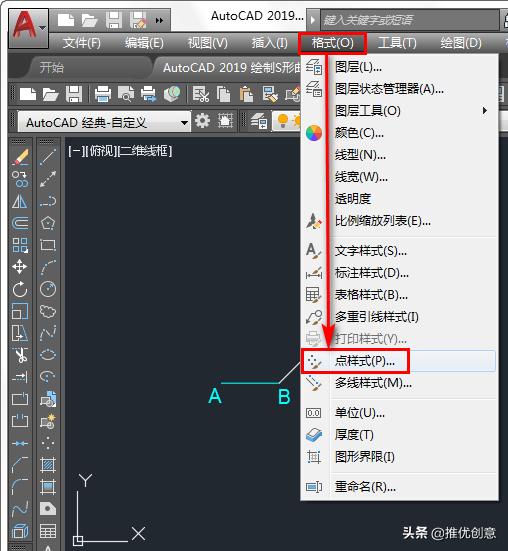The image size is (508, 551).
Task: Click the keyword search input field
Action: tap(409, 20)
